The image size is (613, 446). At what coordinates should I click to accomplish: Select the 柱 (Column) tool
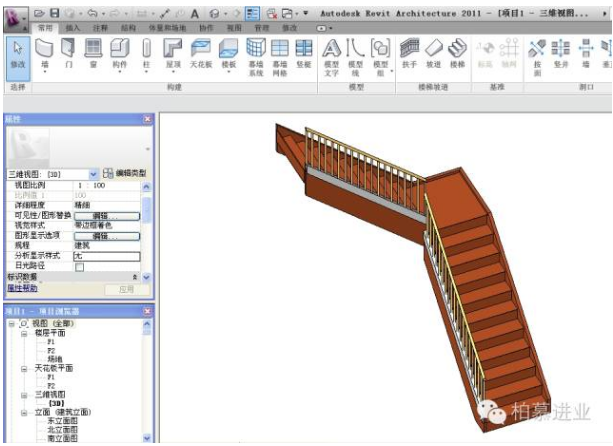tap(146, 54)
